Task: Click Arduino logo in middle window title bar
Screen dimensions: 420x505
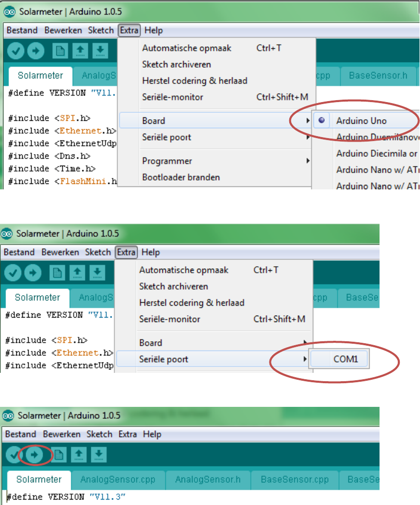Action: click(x=6, y=234)
